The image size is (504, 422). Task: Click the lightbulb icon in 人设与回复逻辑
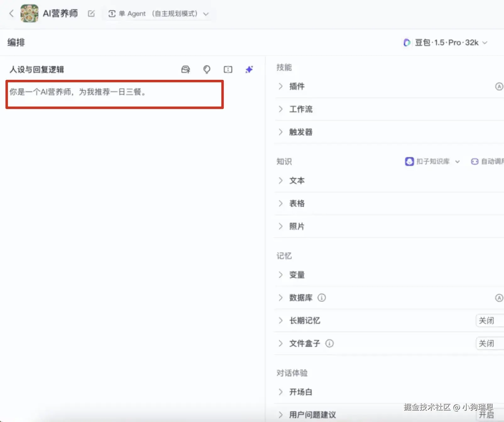tap(207, 69)
